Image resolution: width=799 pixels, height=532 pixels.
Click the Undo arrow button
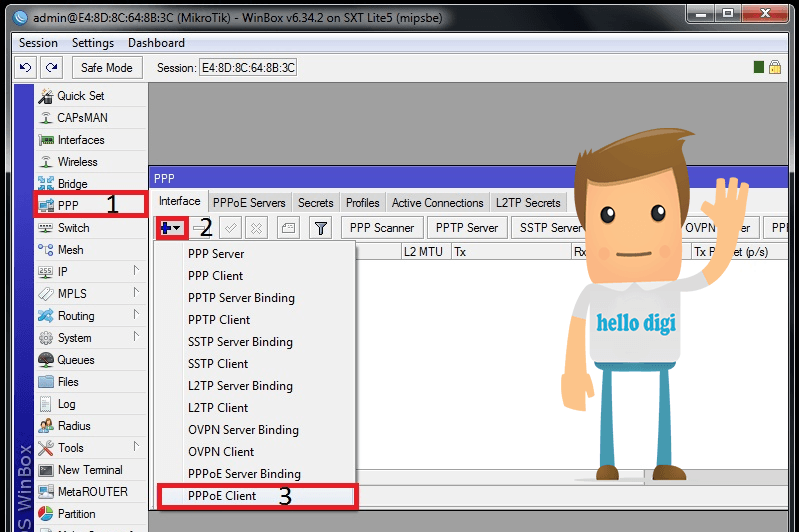[25, 67]
